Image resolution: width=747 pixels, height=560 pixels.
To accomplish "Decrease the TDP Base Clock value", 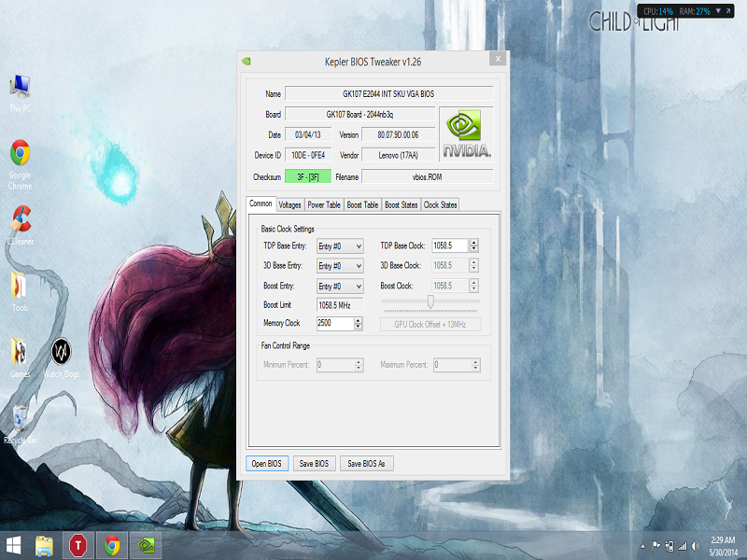I will click(473, 249).
